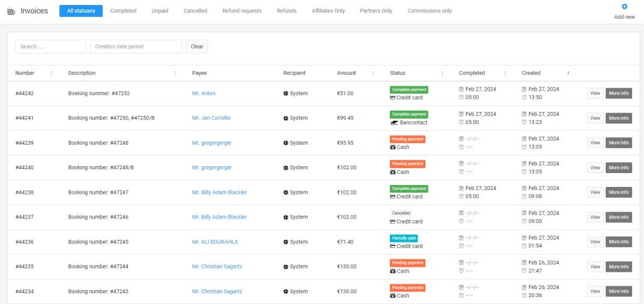Click More info for invoice #44239
The image size is (644, 304).
(x=619, y=143)
